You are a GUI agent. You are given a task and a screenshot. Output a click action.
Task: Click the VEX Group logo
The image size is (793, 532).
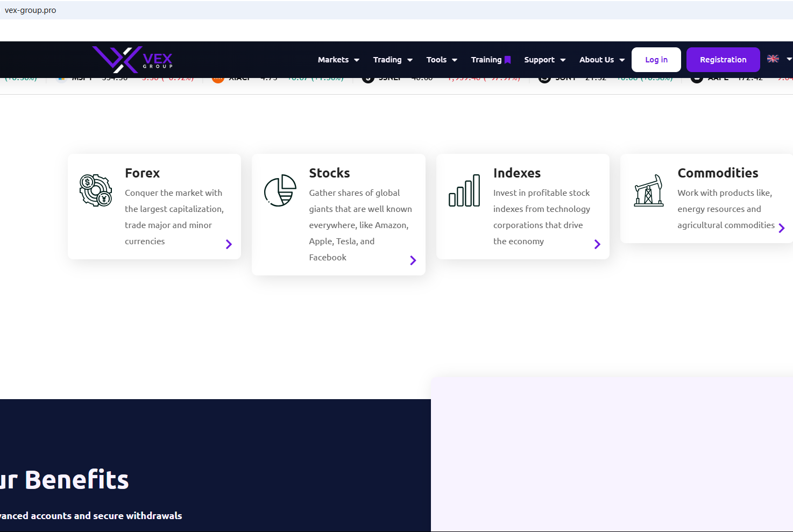pyautogui.click(x=132, y=59)
